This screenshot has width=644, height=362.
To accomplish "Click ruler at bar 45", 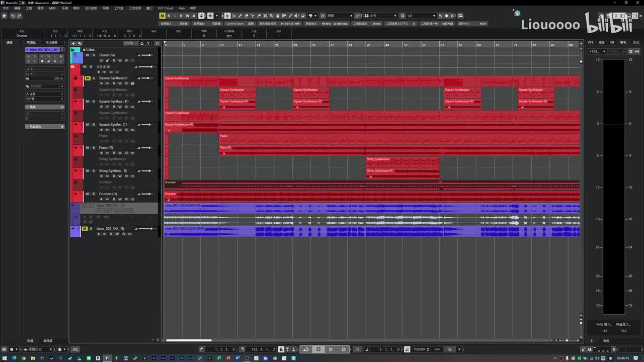I will (368, 45).
